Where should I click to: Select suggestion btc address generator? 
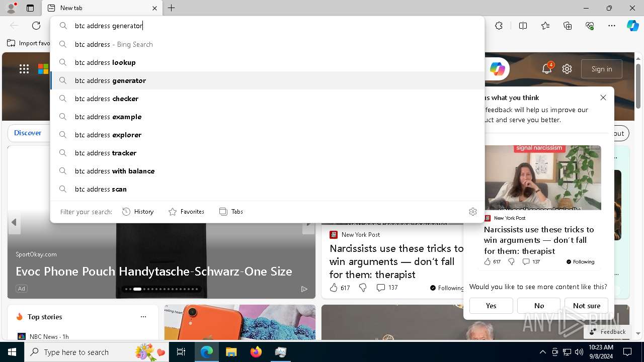coord(267,80)
